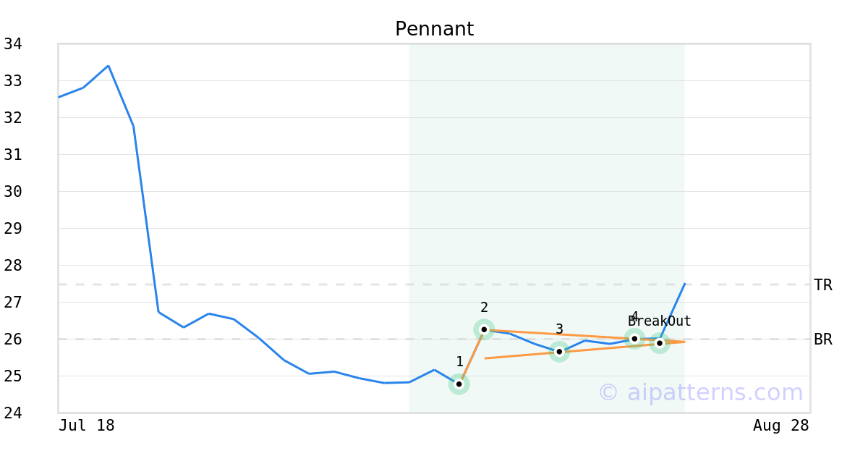Click the price line peak near 33
Viewport: 868px width, 456px height.
pyautogui.click(x=109, y=66)
